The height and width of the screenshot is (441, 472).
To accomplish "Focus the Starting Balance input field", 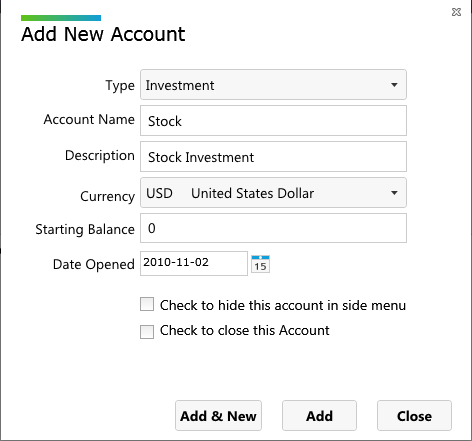I will [273, 228].
